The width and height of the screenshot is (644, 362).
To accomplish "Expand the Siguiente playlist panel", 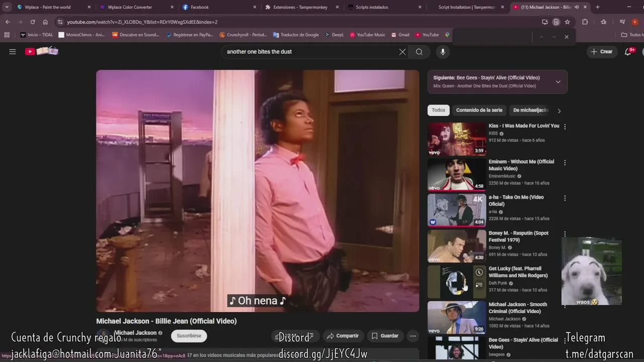I will point(558,82).
